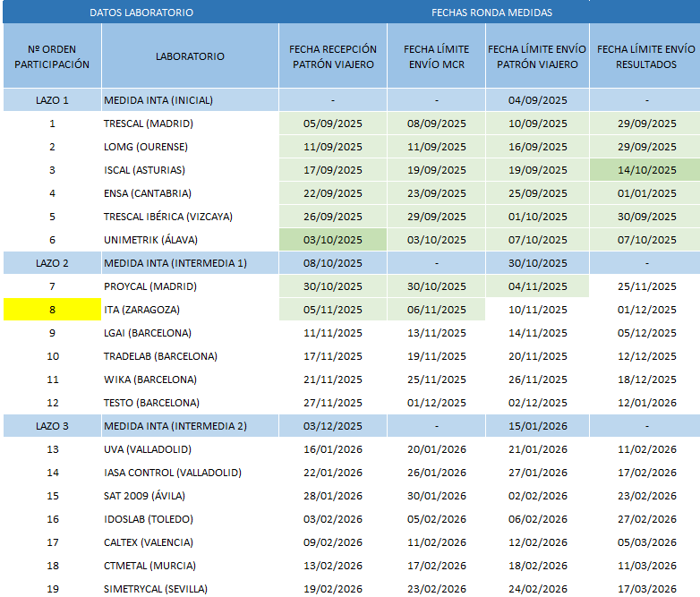Click the "LAZO 3" row label
Viewport: 700px width, 597px height.
(x=52, y=426)
